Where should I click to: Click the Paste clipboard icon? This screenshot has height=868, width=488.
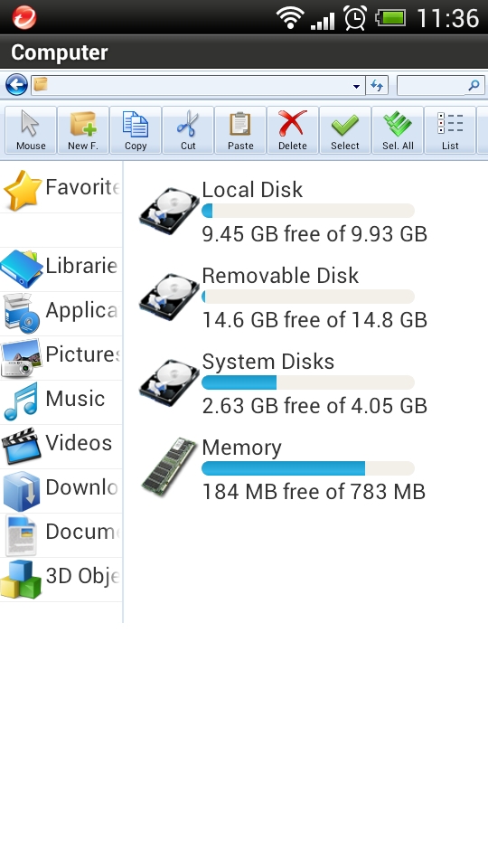coord(240,130)
